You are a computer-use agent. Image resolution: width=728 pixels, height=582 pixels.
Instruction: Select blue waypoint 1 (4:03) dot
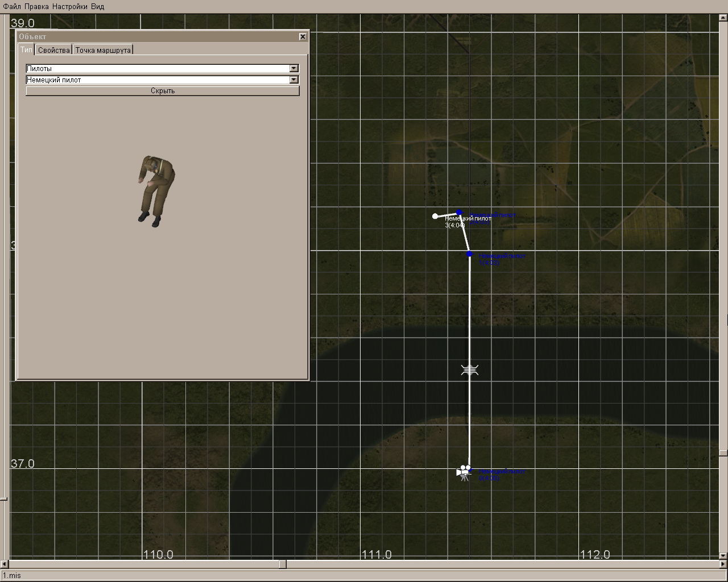469,254
